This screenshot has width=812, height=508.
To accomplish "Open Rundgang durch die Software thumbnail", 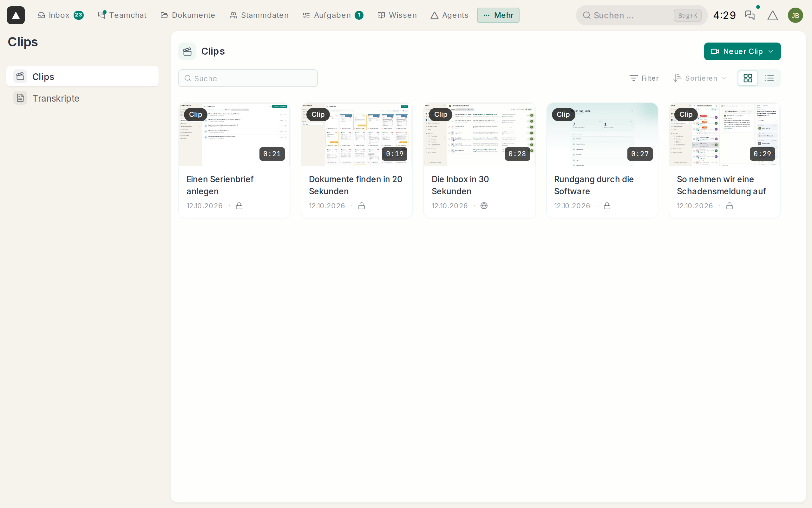I will click(x=602, y=134).
